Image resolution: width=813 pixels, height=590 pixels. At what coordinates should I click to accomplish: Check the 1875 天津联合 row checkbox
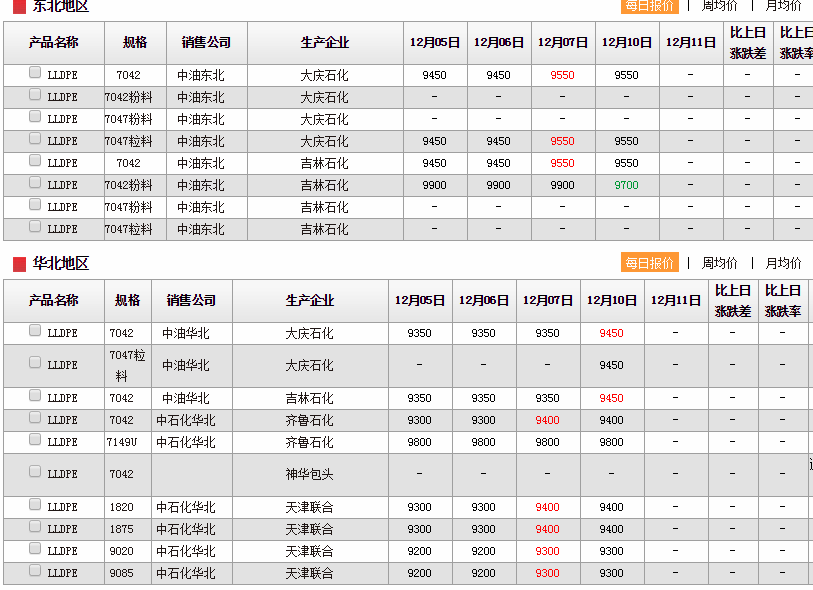pyautogui.click(x=36, y=527)
